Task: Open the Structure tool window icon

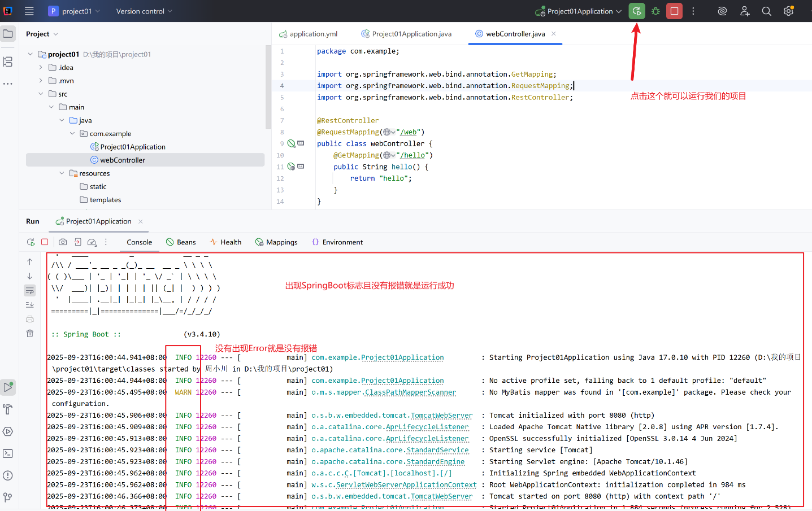Action: (x=8, y=62)
